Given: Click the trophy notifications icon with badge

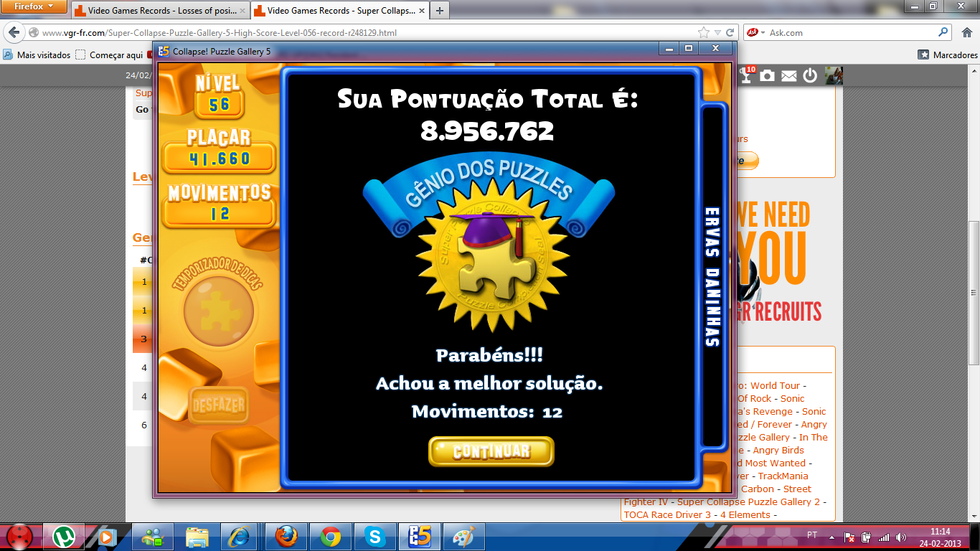Looking at the screenshot, I should (x=747, y=75).
